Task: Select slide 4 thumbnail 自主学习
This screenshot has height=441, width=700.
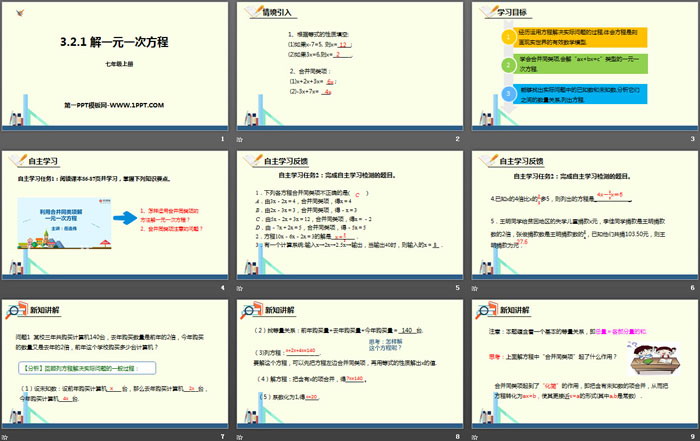Action: (x=115, y=215)
